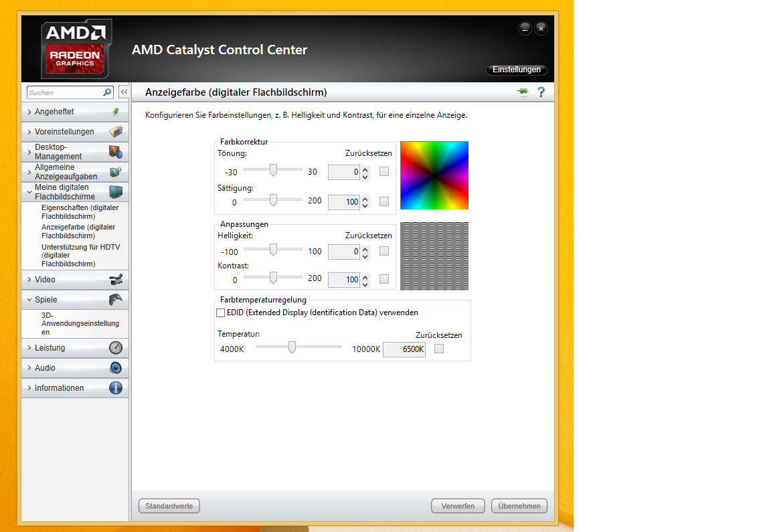
Task: Expand the Angeheftet section
Action: [29, 112]
